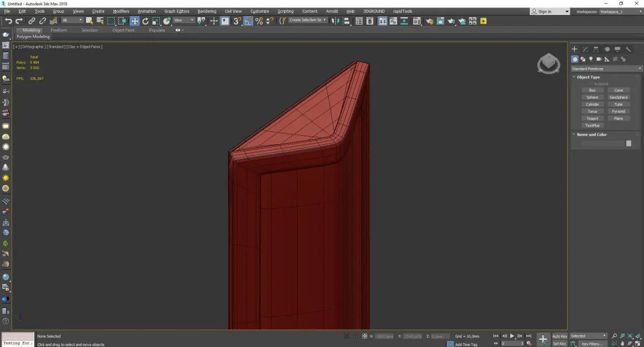The height and width of the screenshot is (347, 644).
Task: Create a Sphere primitive
Action: click(592, 97)
